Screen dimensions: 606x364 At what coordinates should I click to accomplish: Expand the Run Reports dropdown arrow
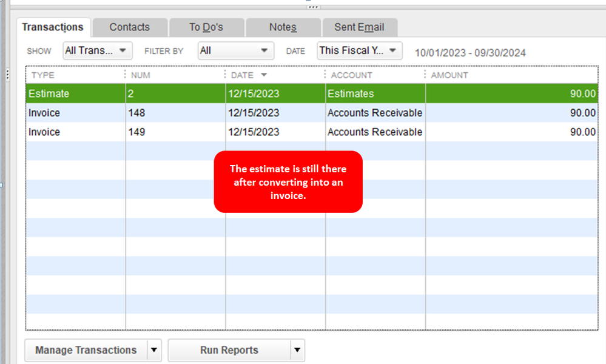coord(297,350)
